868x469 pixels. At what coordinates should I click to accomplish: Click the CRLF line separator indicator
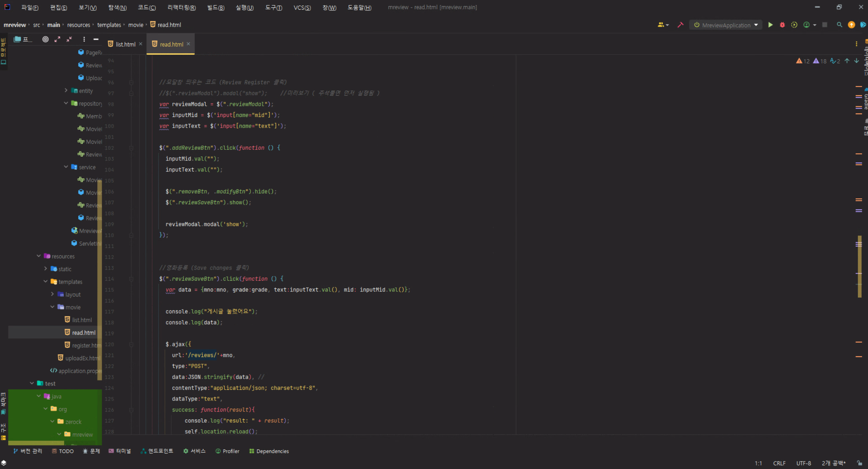click(779, 463)
